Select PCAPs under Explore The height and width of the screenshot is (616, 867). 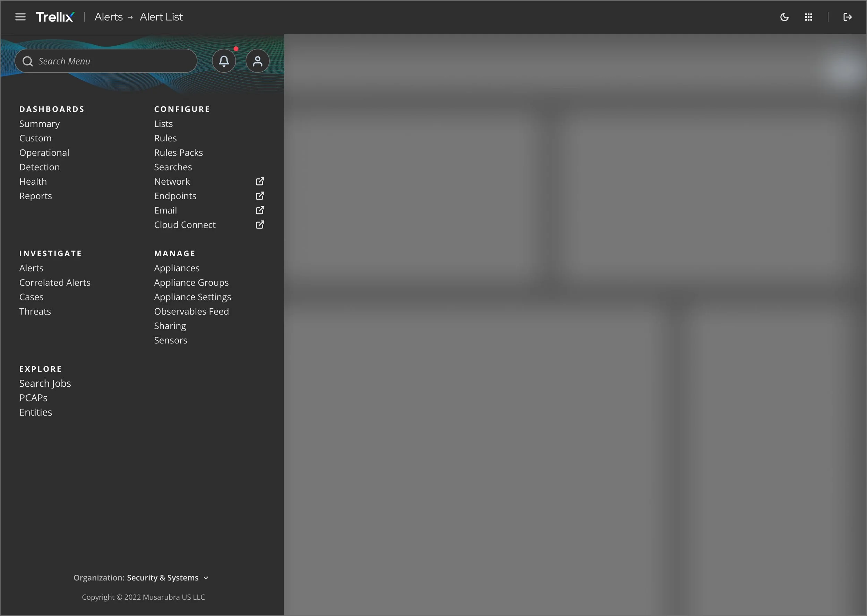pos(33,398)
